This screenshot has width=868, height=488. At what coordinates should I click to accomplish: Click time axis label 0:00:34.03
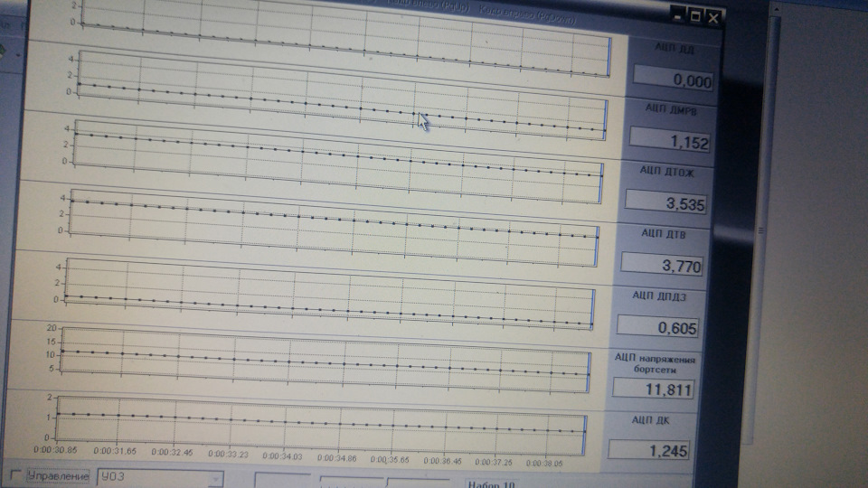pyautogui.click(x=282, y=455)
